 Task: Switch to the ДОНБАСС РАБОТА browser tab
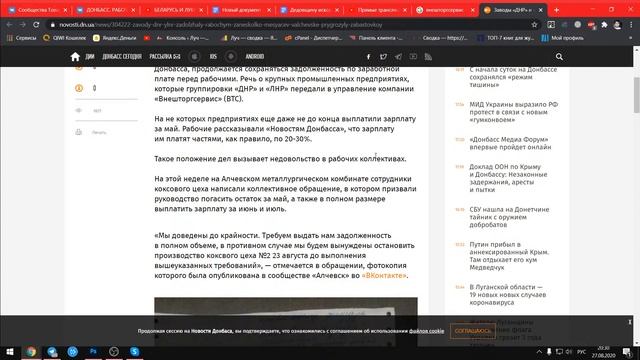pyautogui.click(x=105, y=10)
